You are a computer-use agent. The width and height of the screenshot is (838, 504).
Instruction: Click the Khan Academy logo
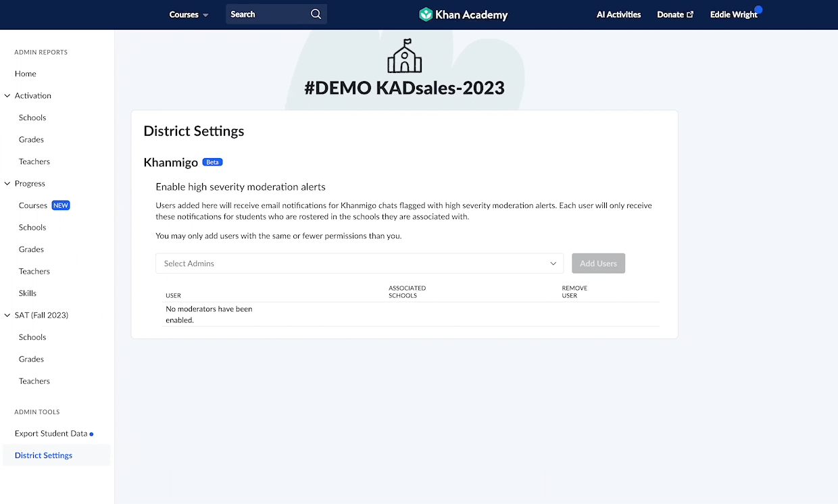(x=463, y=14)
